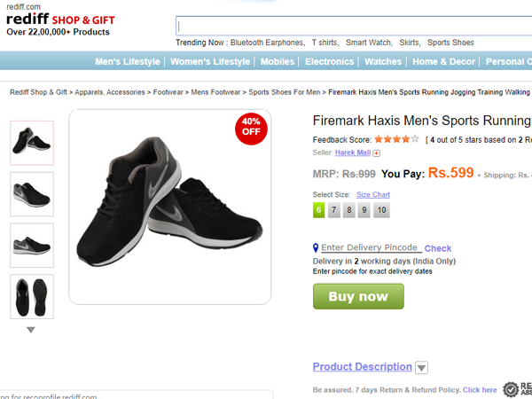Select size 8 option
Screen dimensions: 532x399
pyautogui.click(x=349, y=210)
